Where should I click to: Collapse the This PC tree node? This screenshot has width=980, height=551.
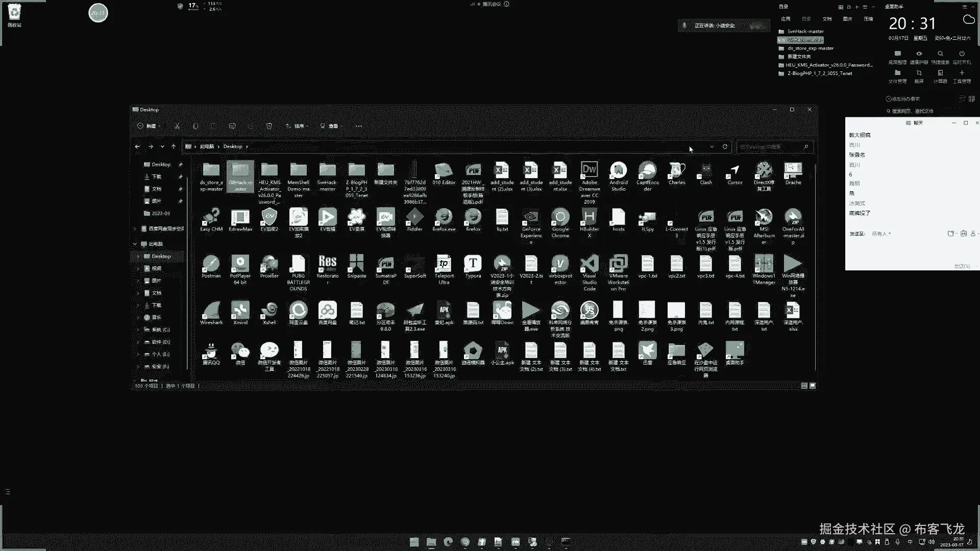pyautogui.click(x=135, y=244)
